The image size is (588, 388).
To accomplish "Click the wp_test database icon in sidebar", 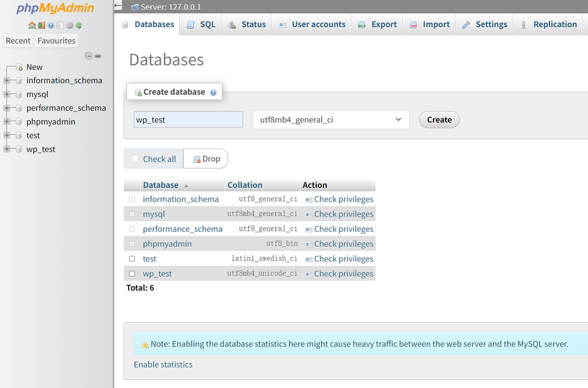I will click(19, 149).
